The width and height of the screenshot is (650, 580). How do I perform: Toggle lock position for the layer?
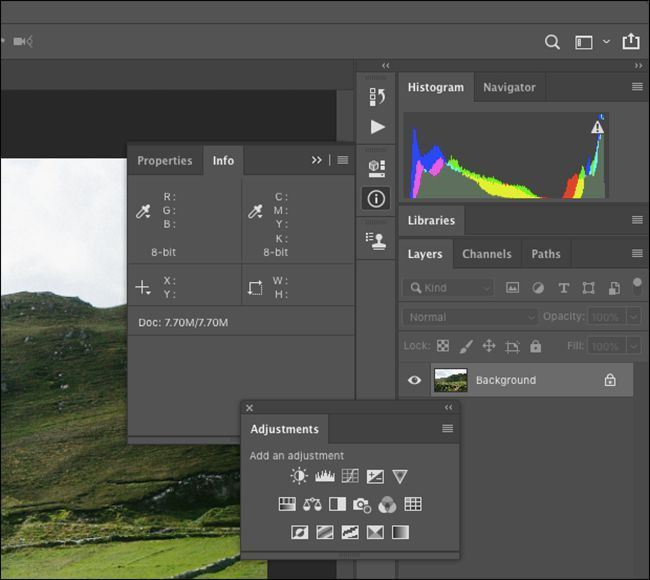click(x=489, y=347)
